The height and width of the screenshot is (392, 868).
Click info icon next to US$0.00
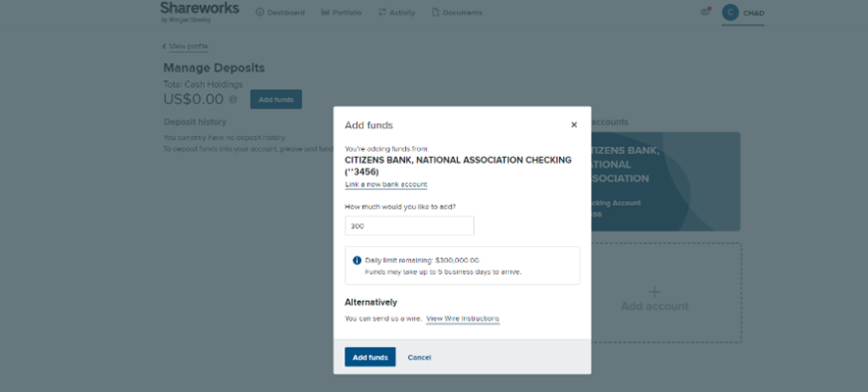(233, 99)
